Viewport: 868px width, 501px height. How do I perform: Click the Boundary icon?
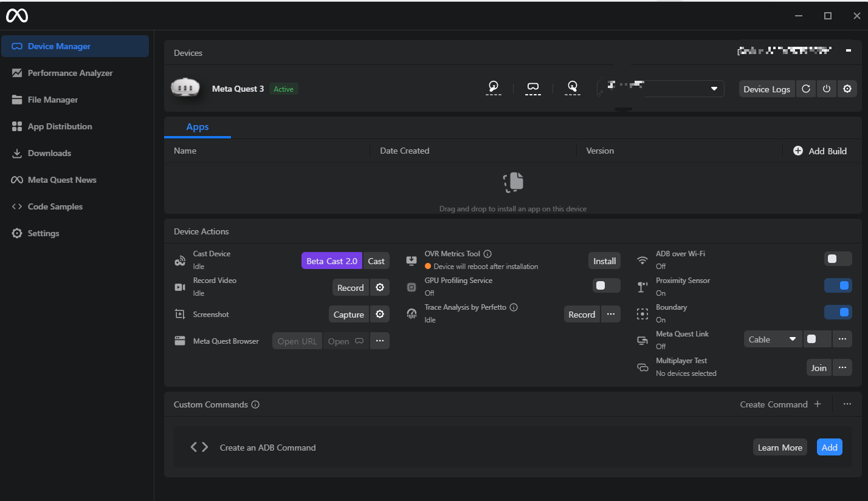pos(642,314)
